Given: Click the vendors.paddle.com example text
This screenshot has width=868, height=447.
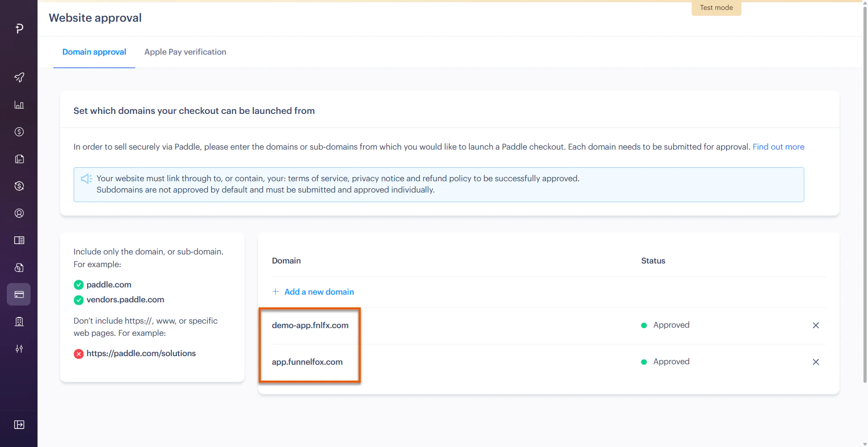Looking at the screenshot, I should (x=125, y=300).
